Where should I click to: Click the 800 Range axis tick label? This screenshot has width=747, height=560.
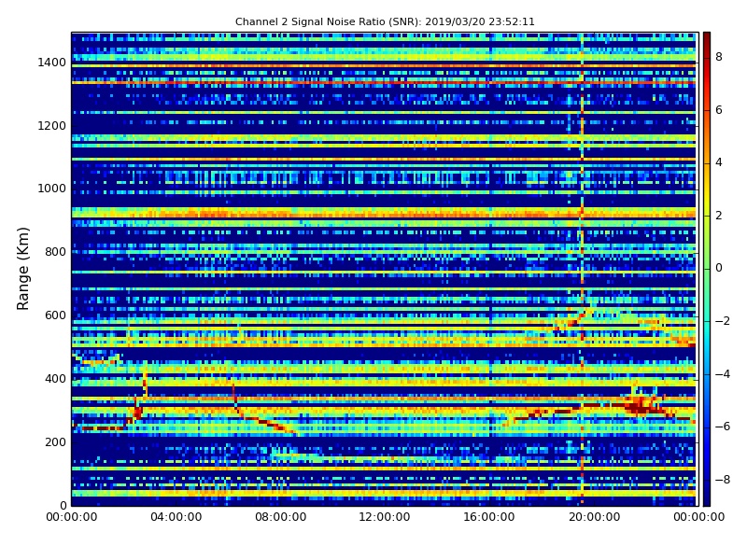click(x=55, y=252)
